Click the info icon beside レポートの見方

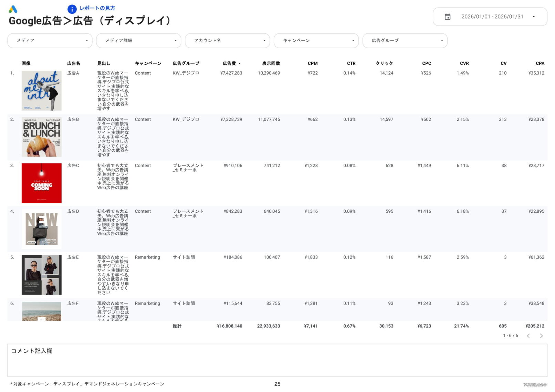[x=72, y=9]
